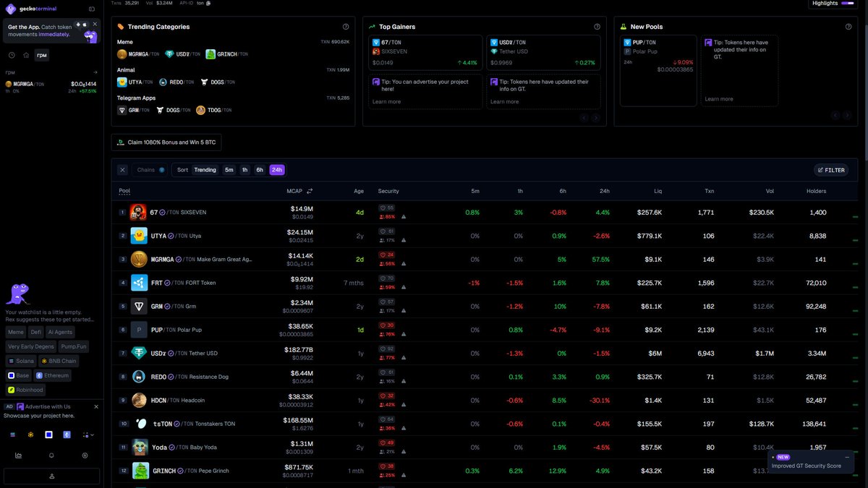Viewport: 868px width, 488px height.
Task: Sort by the Pool column header
Action: pyautogui.click(x=124, y=191)
